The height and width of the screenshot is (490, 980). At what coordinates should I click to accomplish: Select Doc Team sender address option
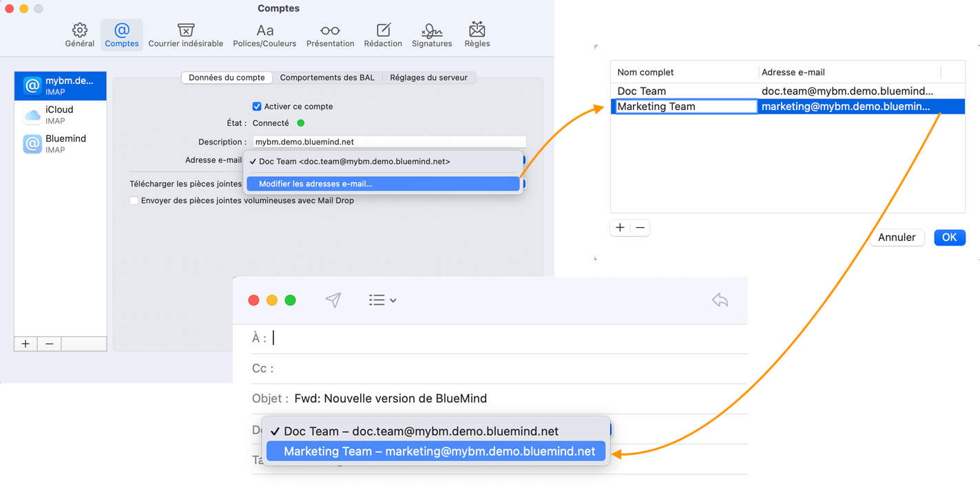pos(421,432)
